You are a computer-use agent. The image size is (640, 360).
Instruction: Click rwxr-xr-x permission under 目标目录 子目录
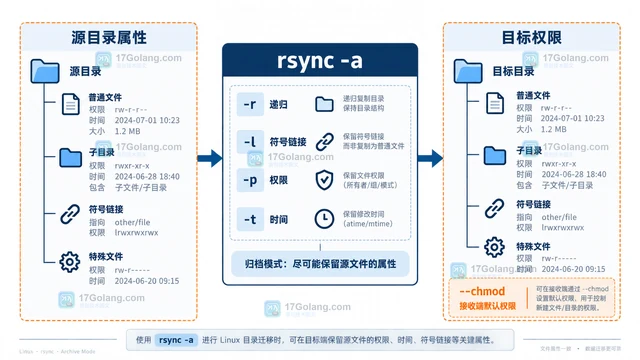[559, 164]
